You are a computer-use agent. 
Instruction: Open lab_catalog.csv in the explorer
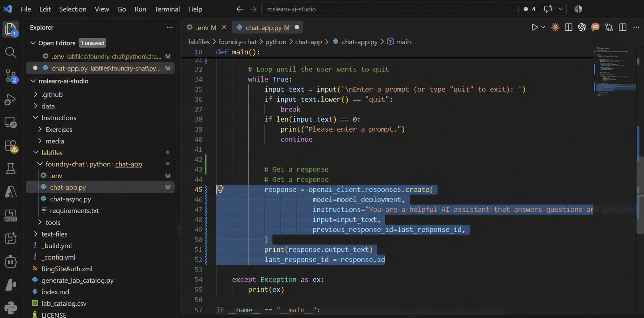point(64,304)
